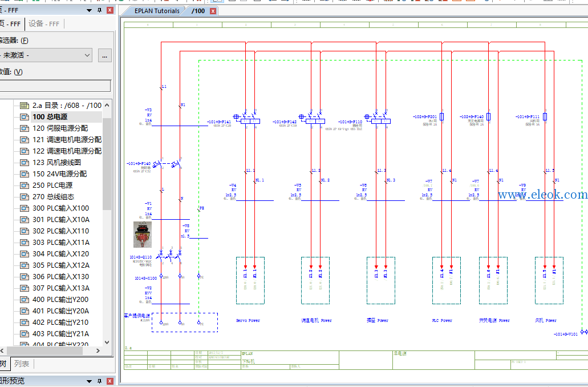Pin the 图形预览 preview panel

point(100,381)
